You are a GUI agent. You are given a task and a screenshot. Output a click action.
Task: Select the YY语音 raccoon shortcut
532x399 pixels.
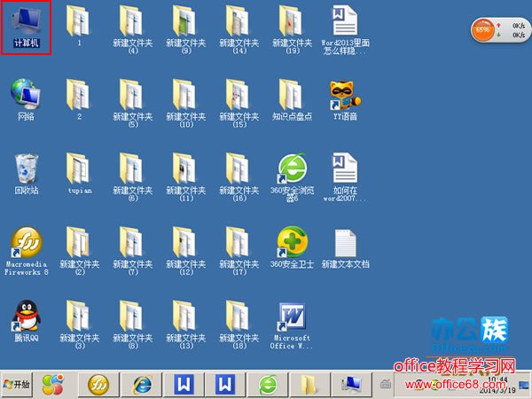[x=345, y=93]
